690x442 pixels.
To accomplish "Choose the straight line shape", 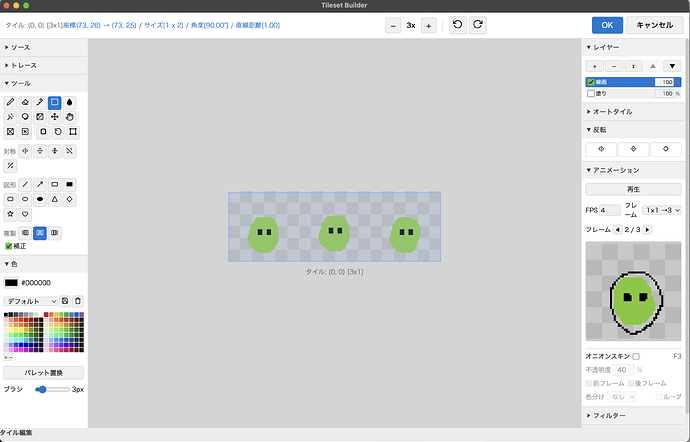I will click(x=25, y=184).
